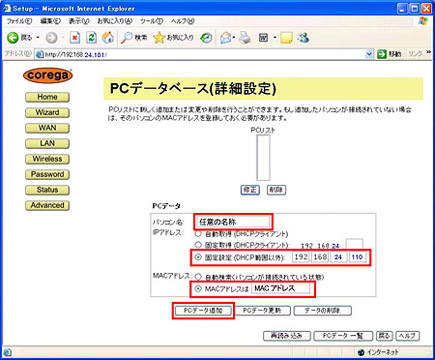Click the IE Back arrow icon
The width and height of the screenshot is (435, 360).
[x=13, y=38]
